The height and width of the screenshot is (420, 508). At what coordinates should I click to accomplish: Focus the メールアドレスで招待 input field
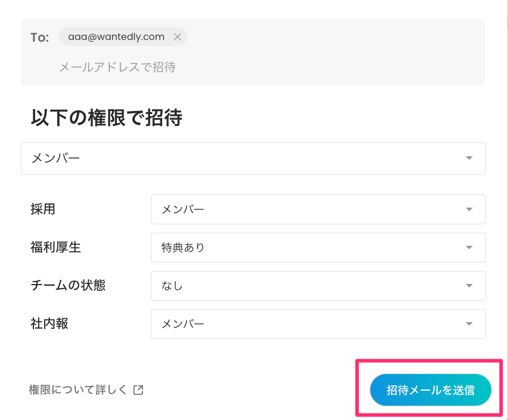[x=238, y=67]
